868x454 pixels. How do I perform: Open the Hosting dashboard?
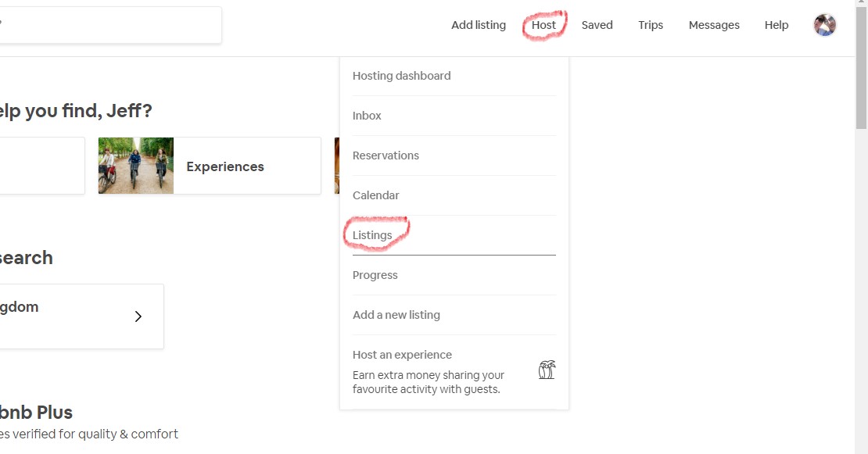tap(401, 75)
